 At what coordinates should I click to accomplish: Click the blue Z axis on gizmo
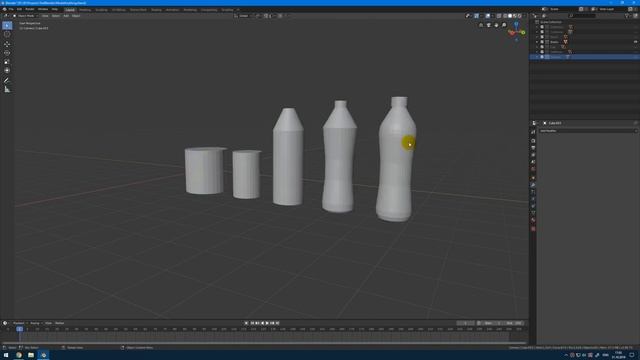click(x=516, y=24)
